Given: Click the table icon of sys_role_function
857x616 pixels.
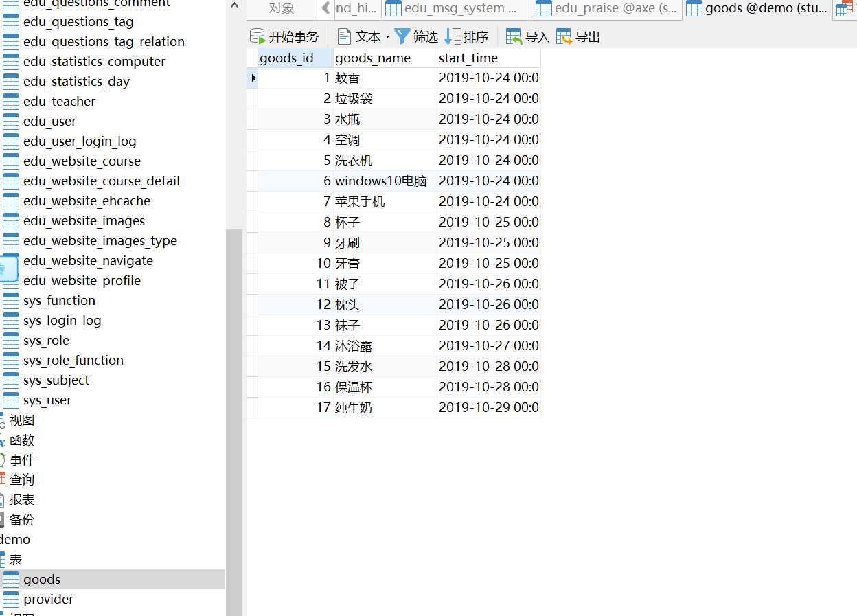Looking at the screenshot, I should (x=11, y=361).
